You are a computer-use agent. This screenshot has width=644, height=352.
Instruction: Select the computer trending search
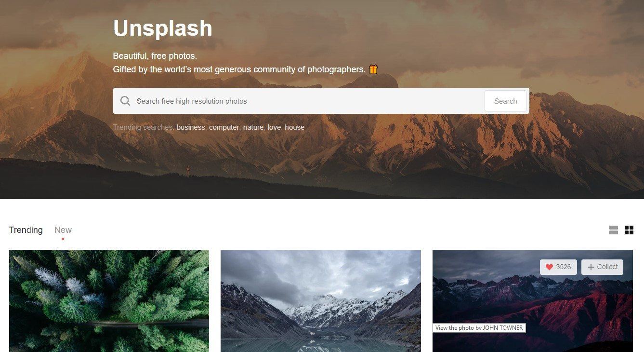coord(224,127)
